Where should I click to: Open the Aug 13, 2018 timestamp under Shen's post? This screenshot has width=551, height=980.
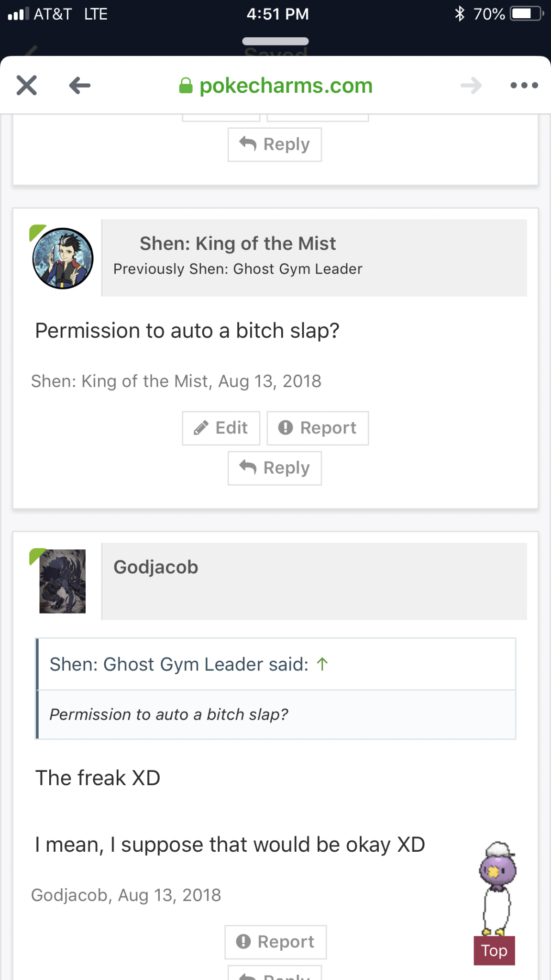pos(270,381)
